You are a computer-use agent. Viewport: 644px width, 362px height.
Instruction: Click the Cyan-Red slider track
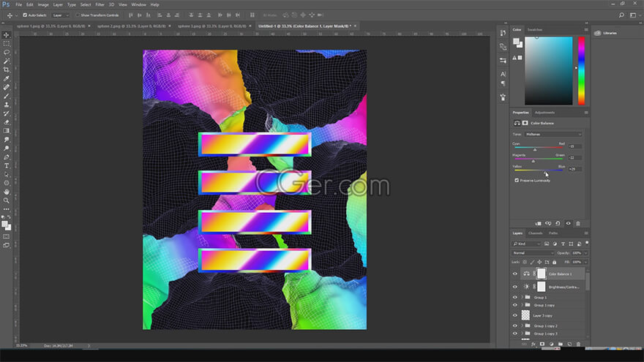pos(539,147)
